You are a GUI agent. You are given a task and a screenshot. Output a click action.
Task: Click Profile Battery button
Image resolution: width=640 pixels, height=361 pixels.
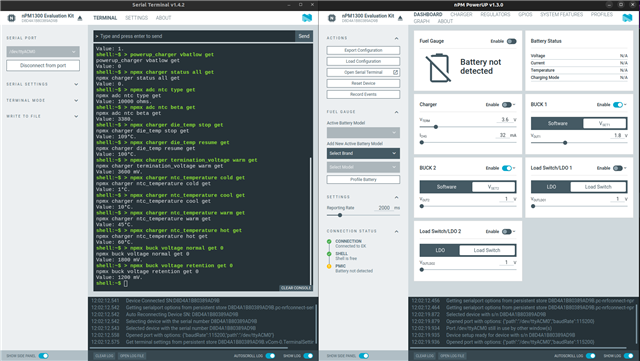coord(363,180)
